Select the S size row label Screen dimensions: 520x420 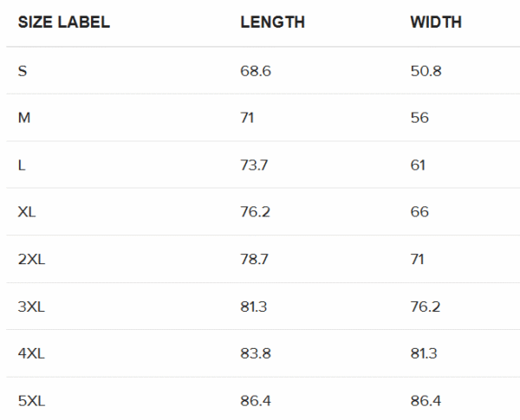(x=23, y=71)
